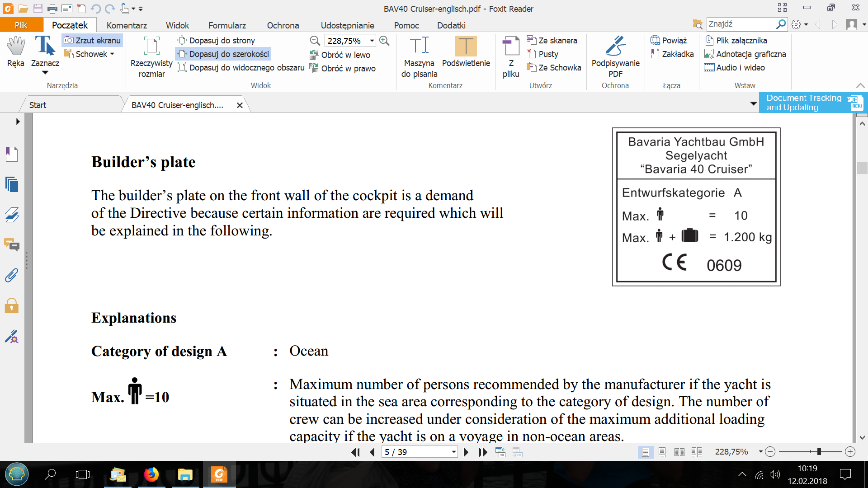This screenshot has width=868, height=488.
Task: Insert Audio i wideo
Action: tap(735, 67)
